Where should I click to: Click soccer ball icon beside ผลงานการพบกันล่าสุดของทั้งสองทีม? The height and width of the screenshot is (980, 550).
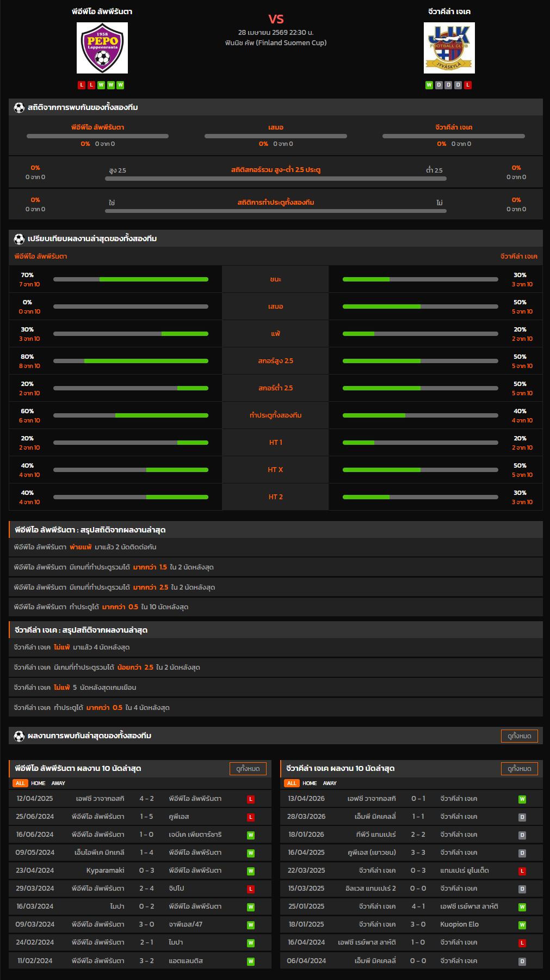tap(19, 736)
